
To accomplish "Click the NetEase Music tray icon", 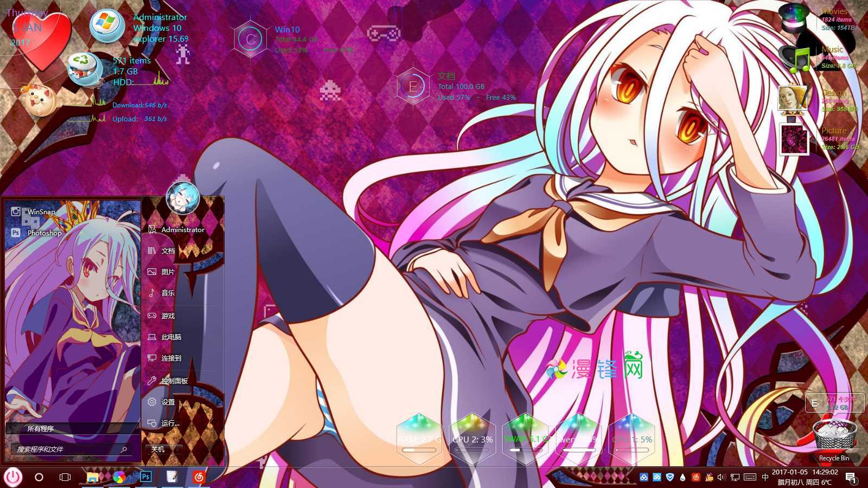I will pos(695,478).
